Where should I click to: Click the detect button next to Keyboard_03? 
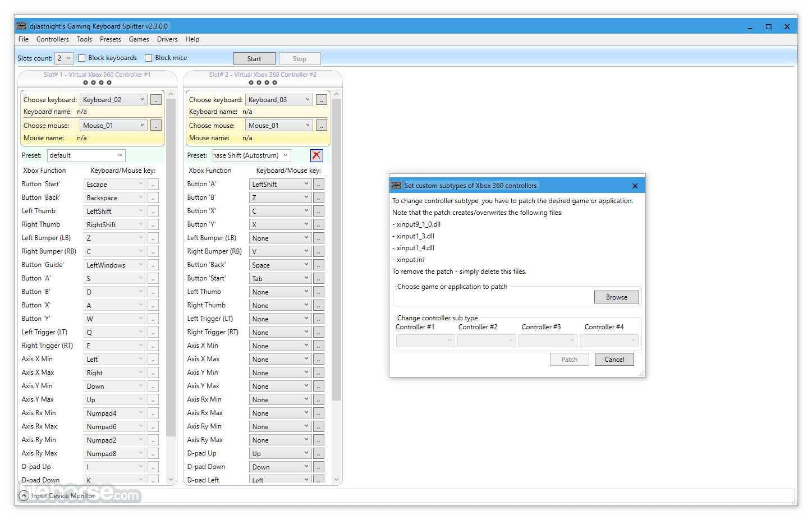coord(322,100)
